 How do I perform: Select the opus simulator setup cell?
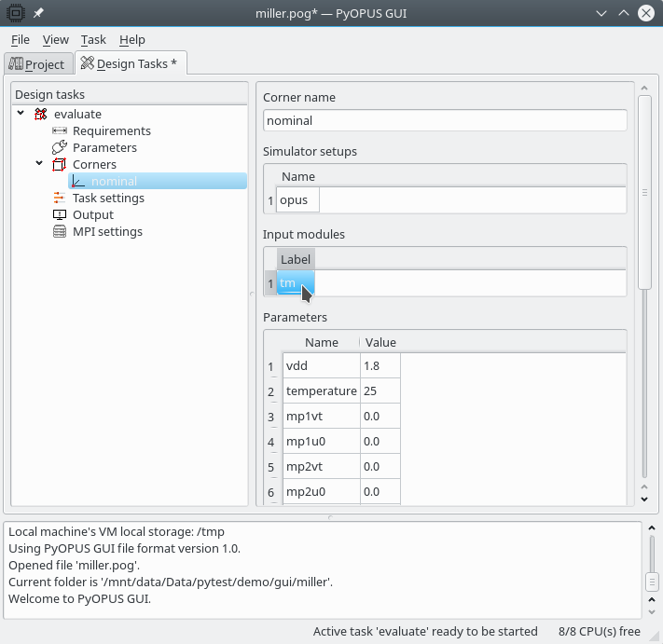coord(298,200)
